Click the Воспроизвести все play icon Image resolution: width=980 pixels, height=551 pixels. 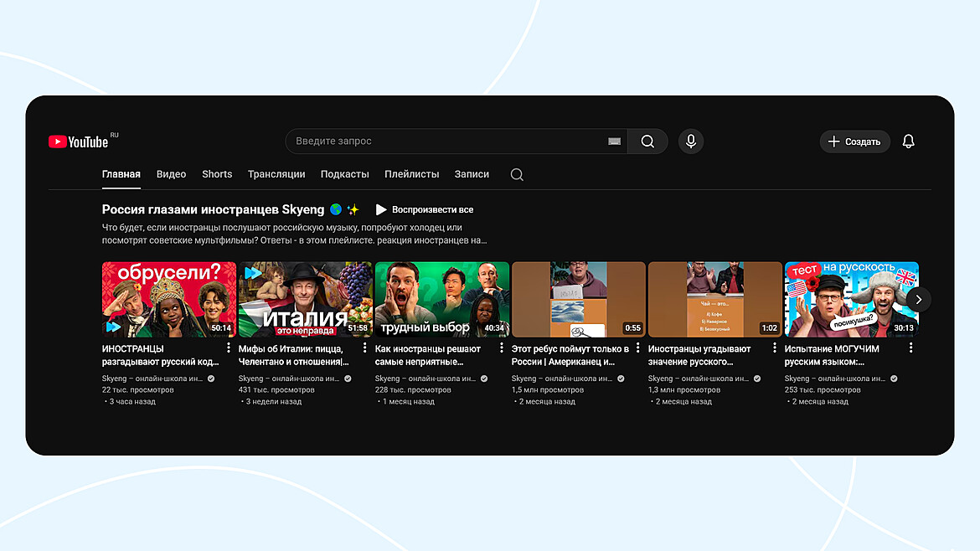[381, 209]
